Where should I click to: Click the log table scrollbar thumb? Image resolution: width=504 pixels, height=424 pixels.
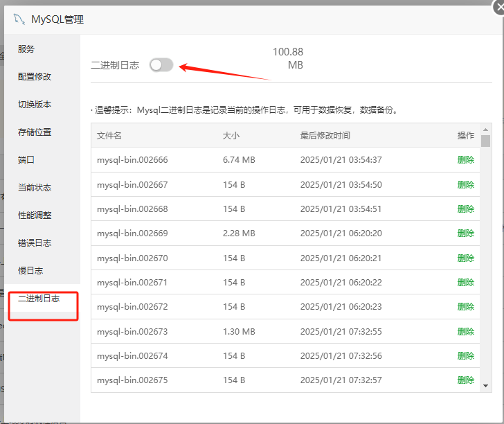tap(486, 141)
